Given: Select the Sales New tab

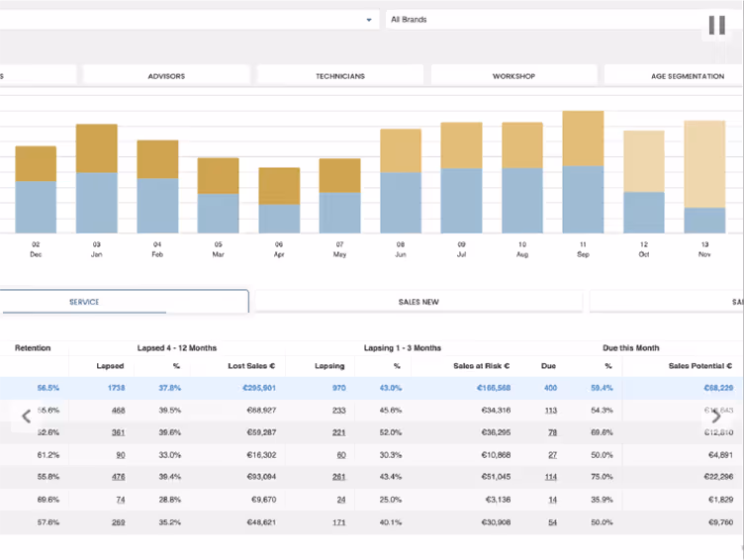Looking at the screenshot, I should pos(418,302).
